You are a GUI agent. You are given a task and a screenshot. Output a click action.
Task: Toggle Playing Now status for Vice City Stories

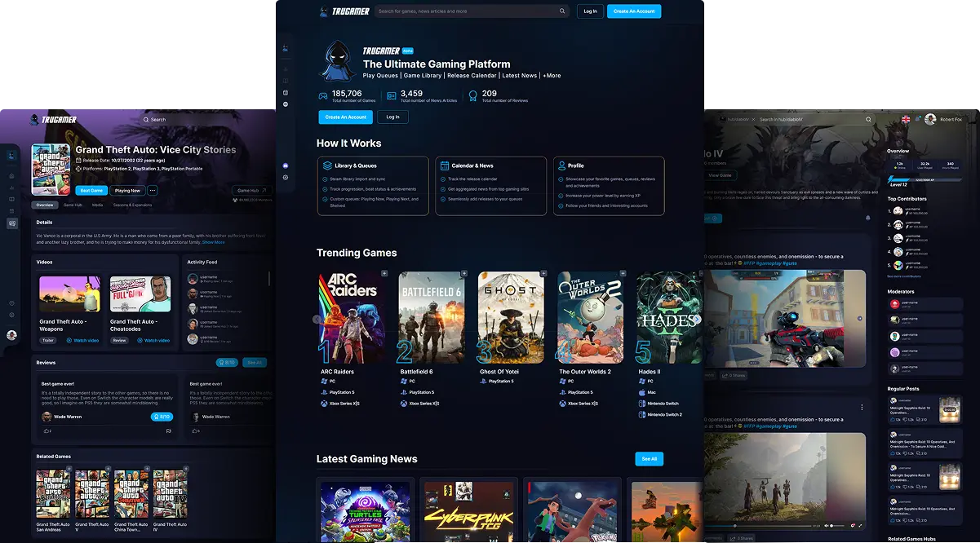[x=127, y=191]
